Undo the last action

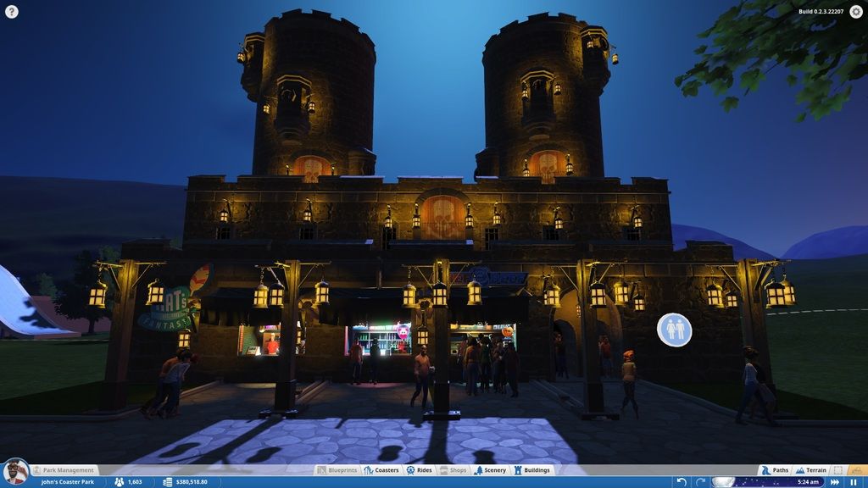click(x=682, y=482)
